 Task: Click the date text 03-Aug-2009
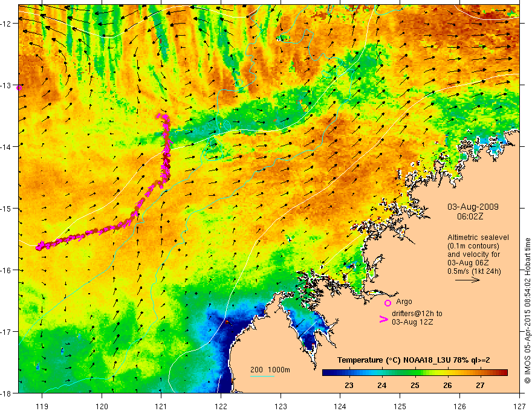473,207
